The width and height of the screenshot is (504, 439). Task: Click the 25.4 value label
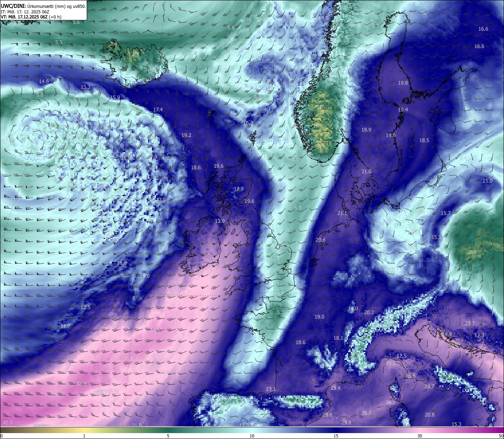point(335,388)
